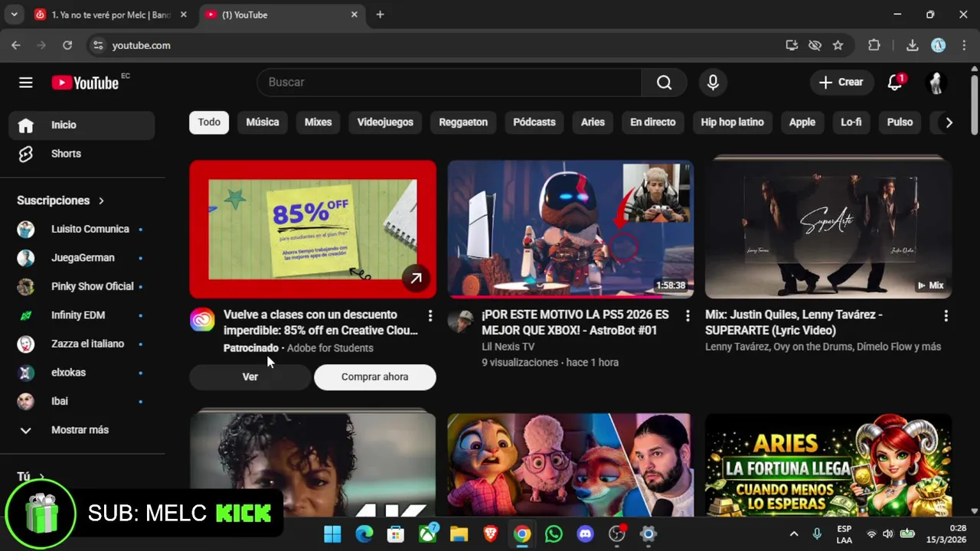Open Brave browser from the taskbar
Image resolution: width=980 pixels, height=551 pixels.
(490, 534)
